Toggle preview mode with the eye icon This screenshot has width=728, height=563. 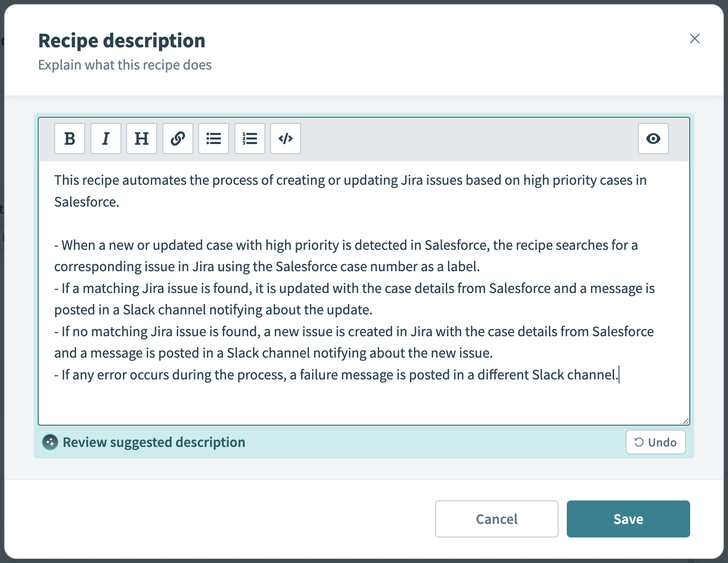653,139
